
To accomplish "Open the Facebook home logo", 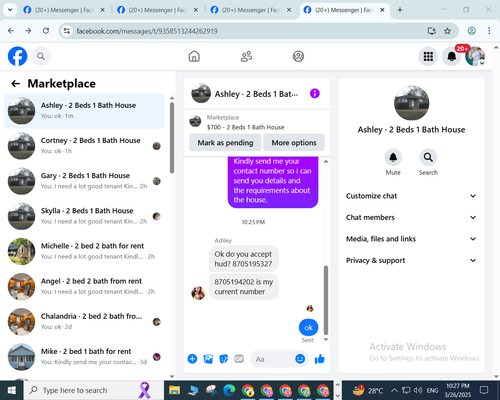I will (17, 56).
